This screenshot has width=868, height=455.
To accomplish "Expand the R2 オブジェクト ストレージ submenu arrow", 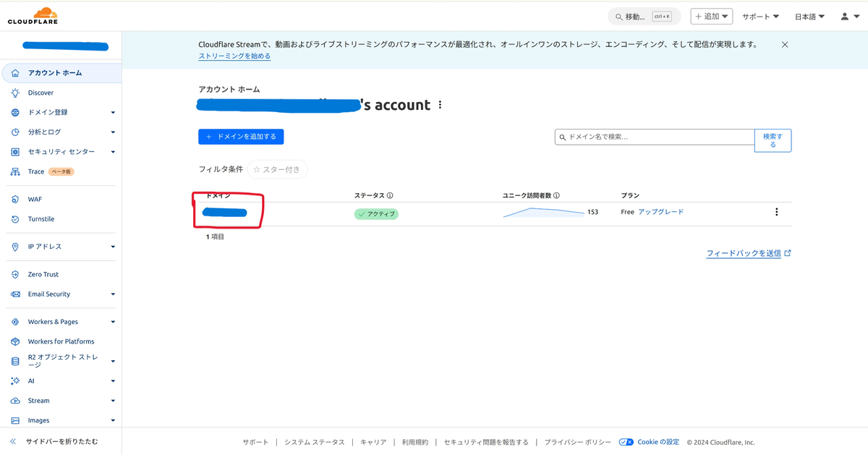I will point(113,361).
